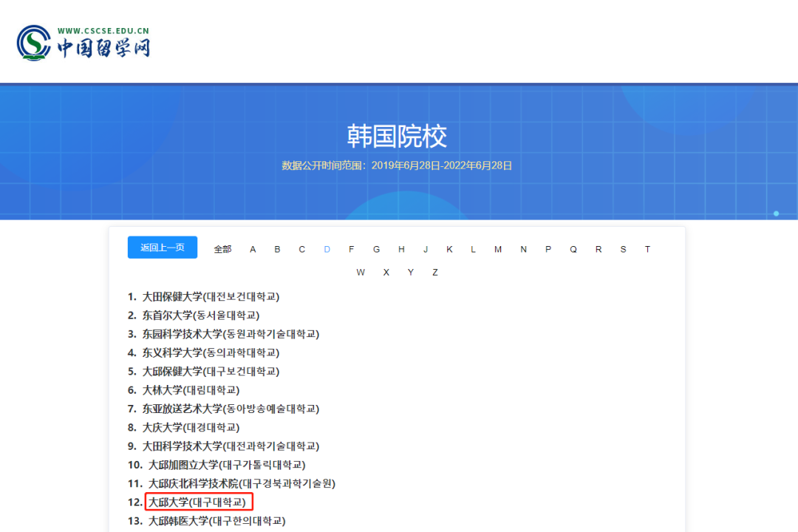Select the active letter D filter
This screenshot has width=798, height=532.
[x=327, y=250]
